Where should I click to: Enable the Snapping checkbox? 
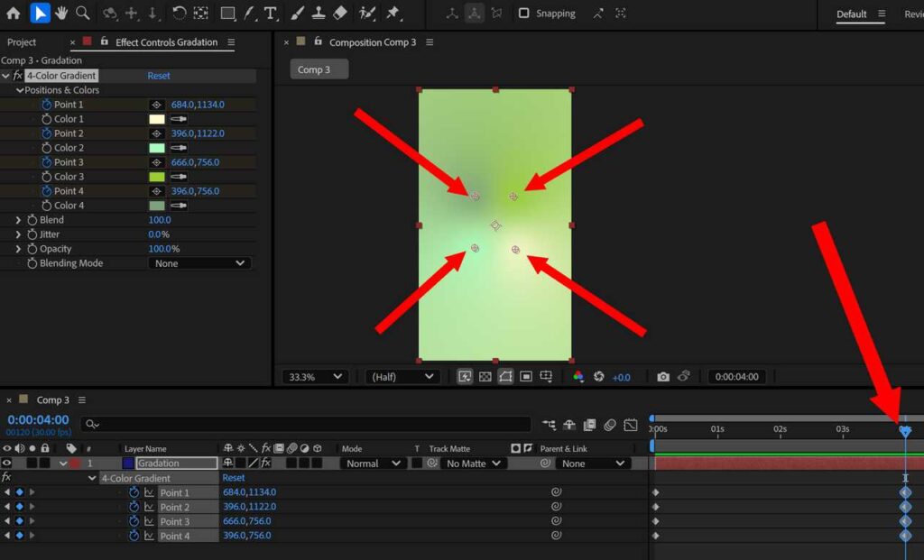(523, 13)
